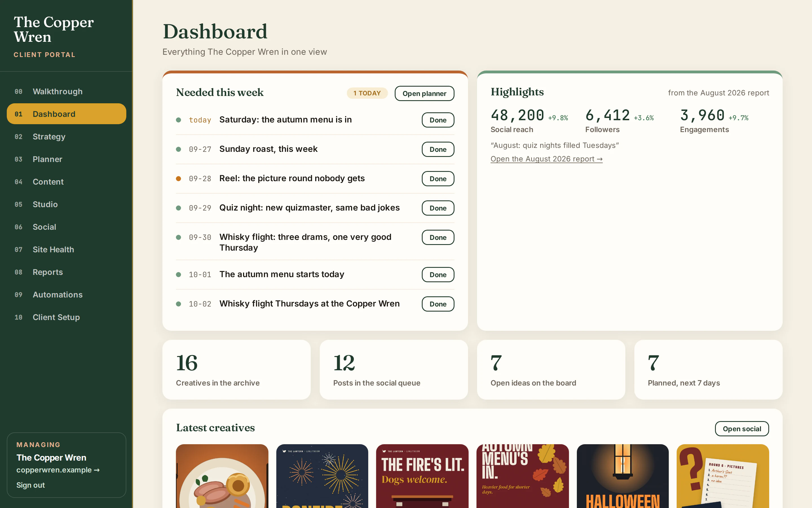Click the 48,200 Social reach figure

click(x=517, y=115)
